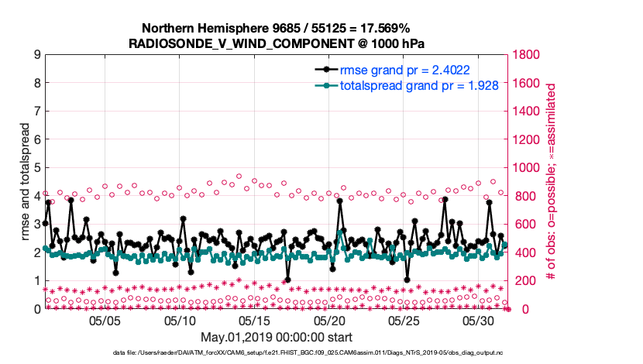The width and height of the screenshot is (643, 364).
Task: Click the 05/30 x-axis tick label
Action: (x=479, y=321)
